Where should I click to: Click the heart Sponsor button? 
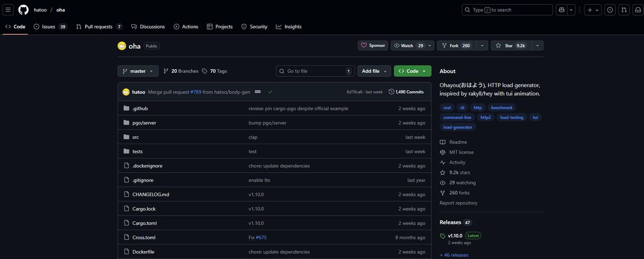[x=373, y=45]
